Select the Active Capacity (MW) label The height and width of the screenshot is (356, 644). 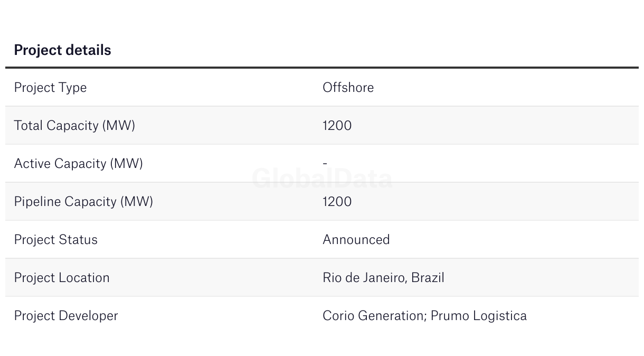click(x=78, y=163)
